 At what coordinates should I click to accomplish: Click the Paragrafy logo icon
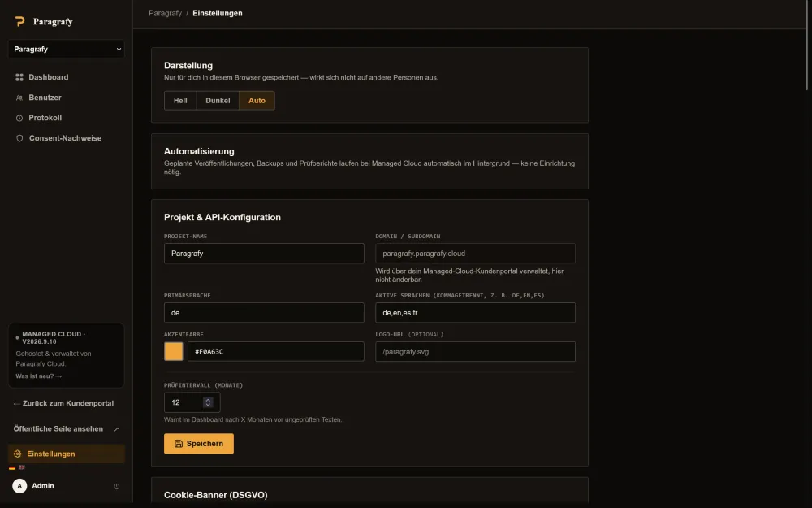[x=19, y=21]
